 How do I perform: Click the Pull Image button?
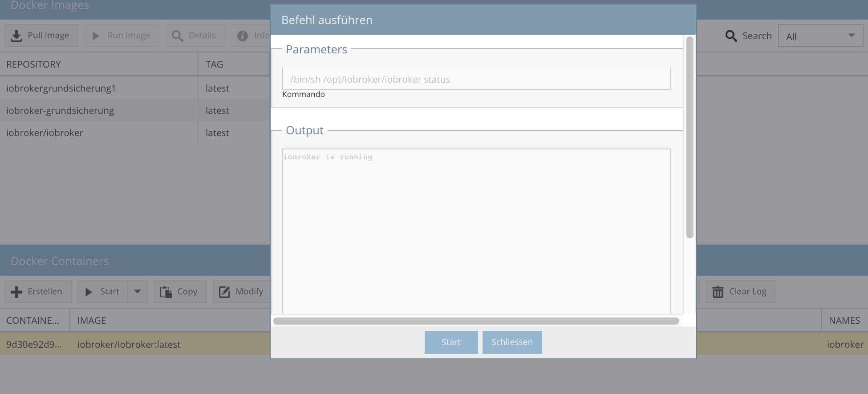[x=41, y=36]
